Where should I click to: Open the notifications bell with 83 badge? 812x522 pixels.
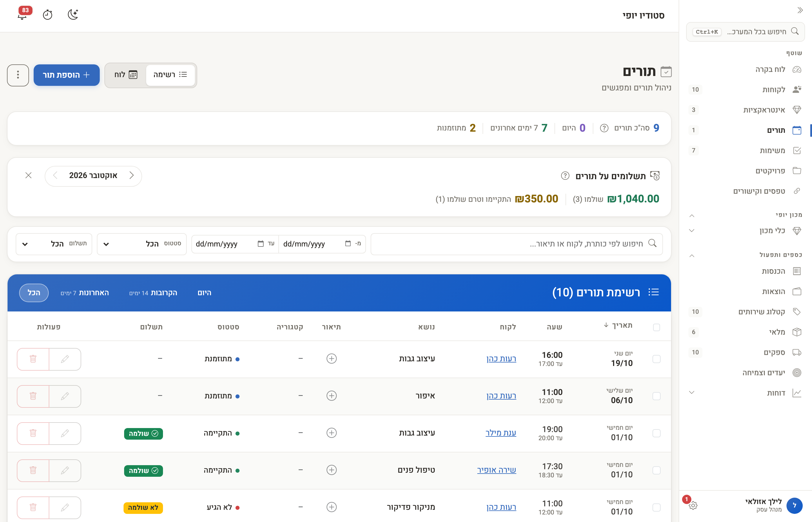pyautogui.click(x=23, y=14)
